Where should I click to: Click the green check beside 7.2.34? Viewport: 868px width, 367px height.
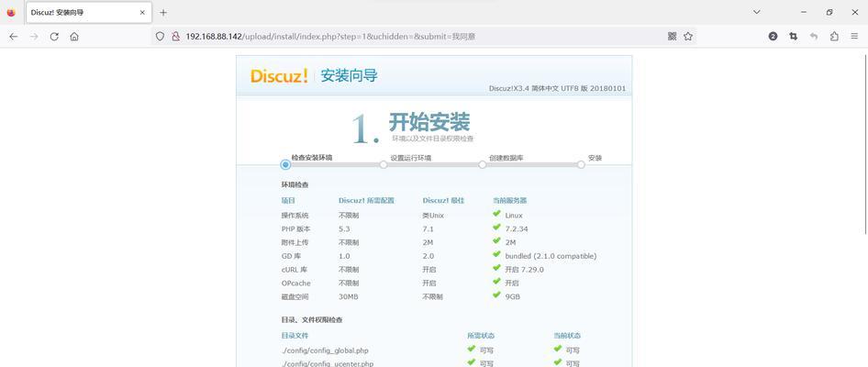(x=496, y=228)
